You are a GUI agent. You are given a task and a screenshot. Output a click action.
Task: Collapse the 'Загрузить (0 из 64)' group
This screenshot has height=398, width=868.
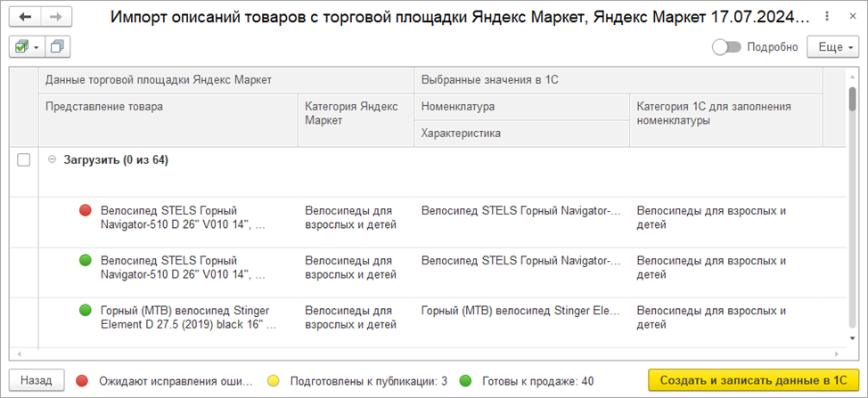(52, 160)
